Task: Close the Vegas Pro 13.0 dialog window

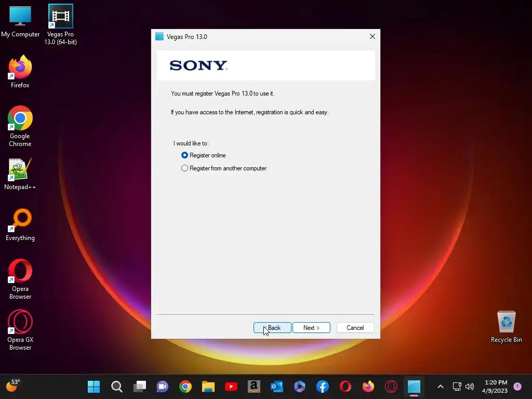Action: 372,36
